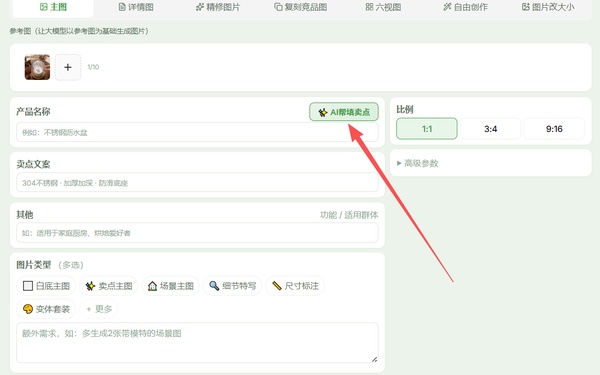Click the uploaded reference image thumbnail

click(37, 67)
